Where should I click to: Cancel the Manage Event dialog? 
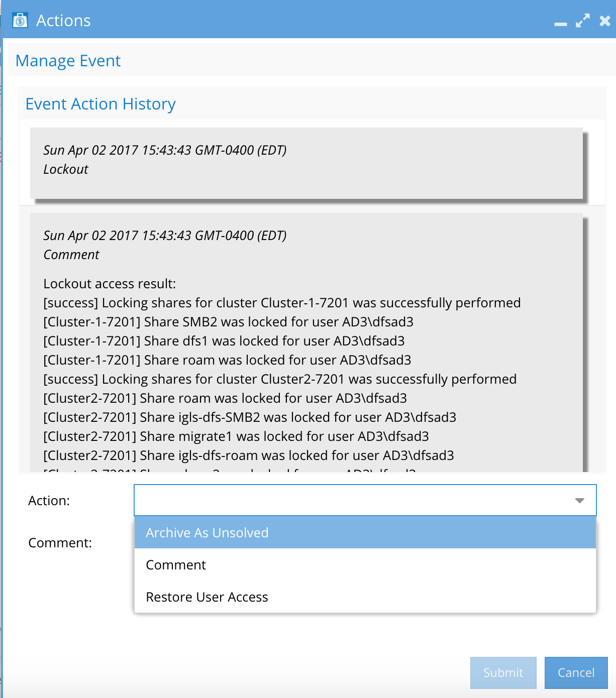(576, 672)
